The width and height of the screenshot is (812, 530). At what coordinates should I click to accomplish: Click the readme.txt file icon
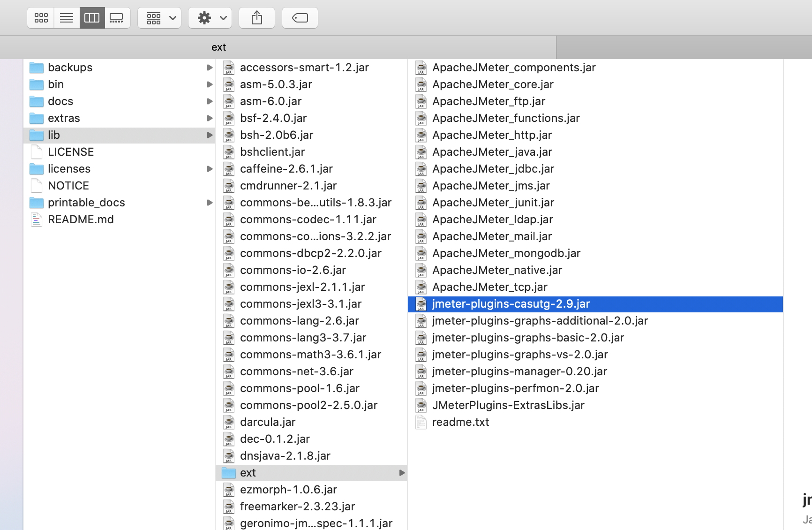pyautogui.click(x=421, y=422)
